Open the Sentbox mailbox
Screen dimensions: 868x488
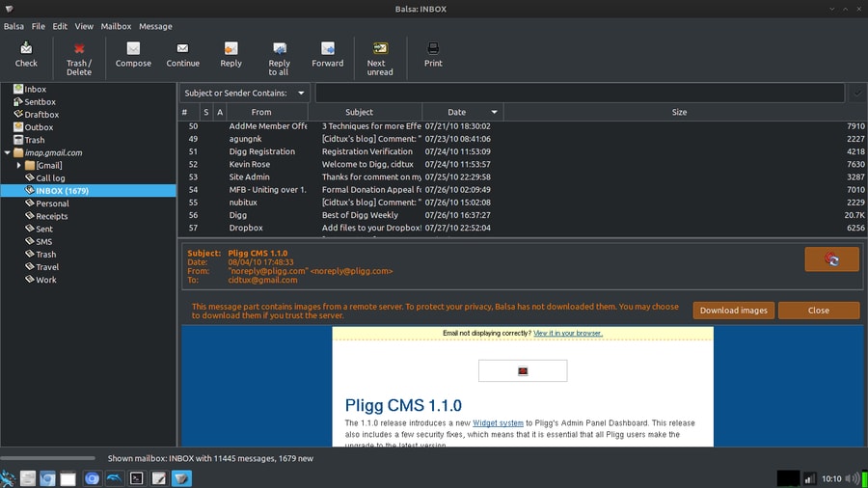tap(40, 102)
